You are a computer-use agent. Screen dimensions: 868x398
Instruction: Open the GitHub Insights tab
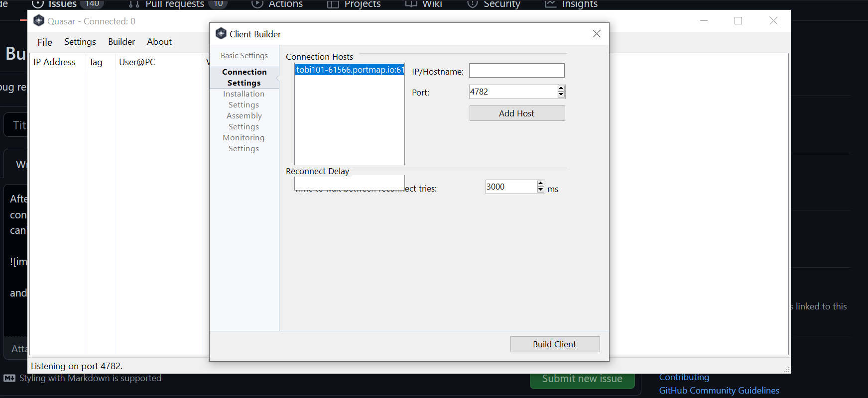coord(571,4)
